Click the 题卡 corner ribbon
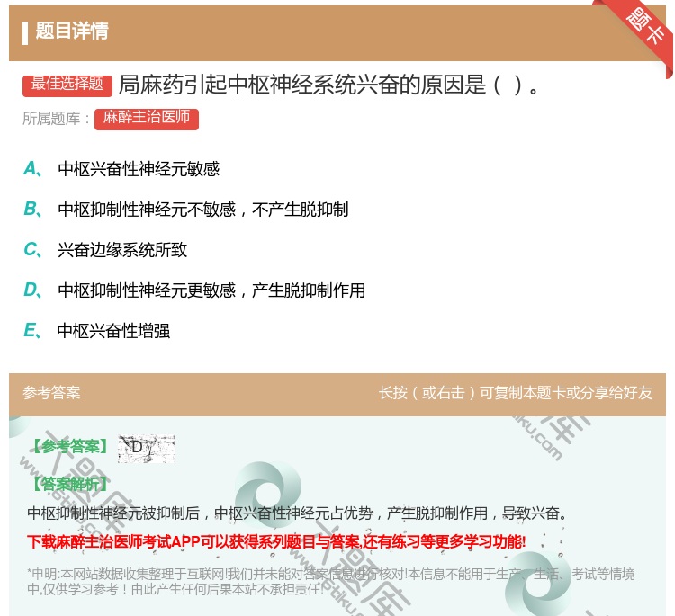The image size is (675, 616). pos(643,30)
